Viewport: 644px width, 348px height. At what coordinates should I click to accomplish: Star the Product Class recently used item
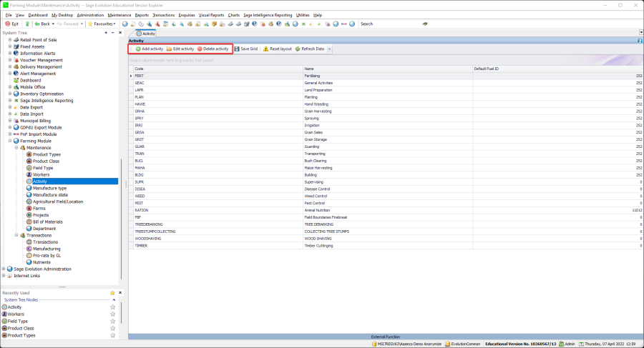click(x=112, y=328)
